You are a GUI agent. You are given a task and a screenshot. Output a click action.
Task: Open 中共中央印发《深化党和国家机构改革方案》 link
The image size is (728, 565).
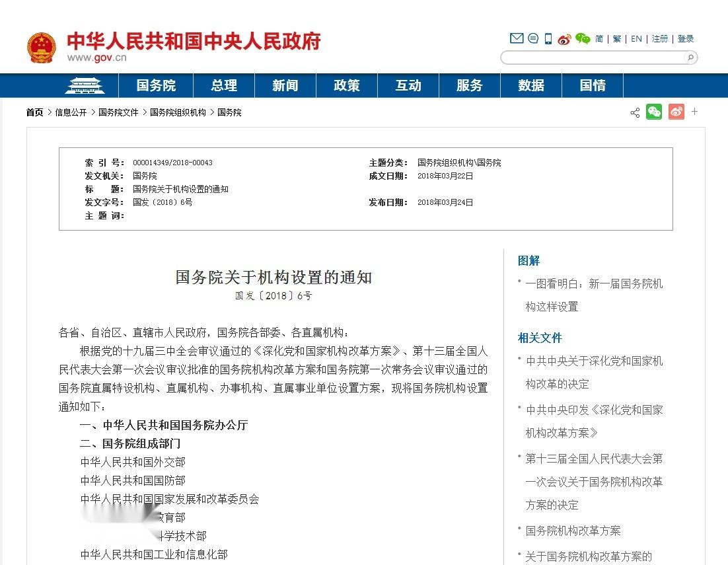(x=594, y=421)
